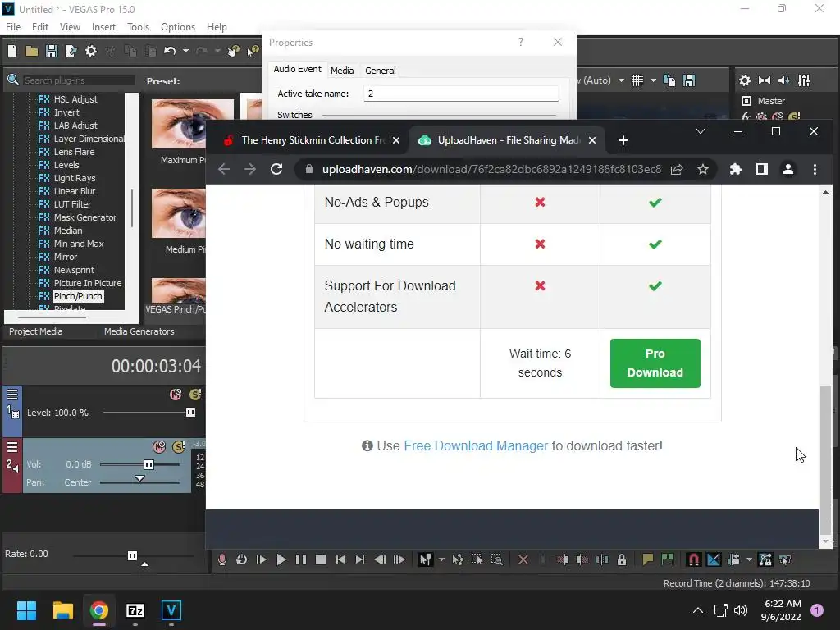
Task: Click the track 1 Level slider handle
Action: (x=190, y=413)
